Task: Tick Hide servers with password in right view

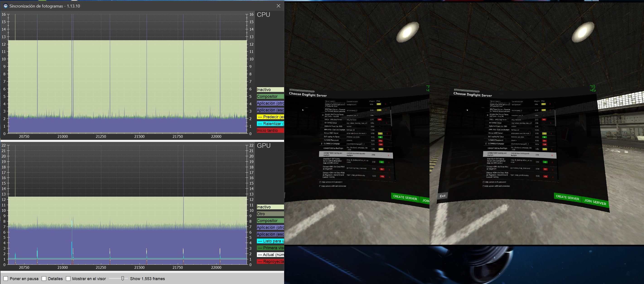Action: click(x=484, y=182)
